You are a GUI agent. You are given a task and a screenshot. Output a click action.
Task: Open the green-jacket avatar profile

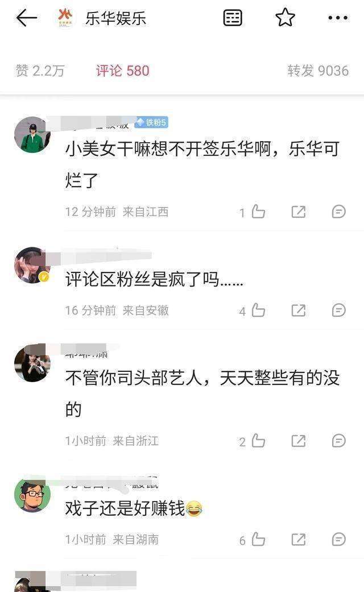32,135
